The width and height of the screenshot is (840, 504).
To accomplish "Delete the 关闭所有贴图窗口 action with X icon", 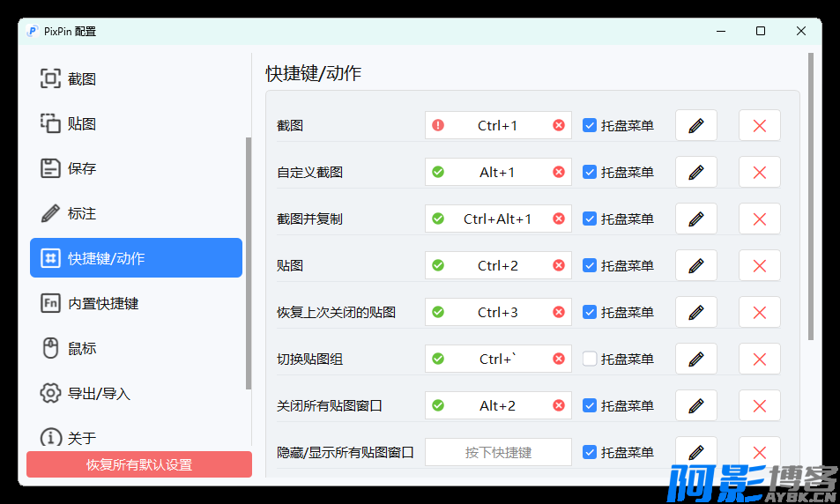I will [759, 406].
